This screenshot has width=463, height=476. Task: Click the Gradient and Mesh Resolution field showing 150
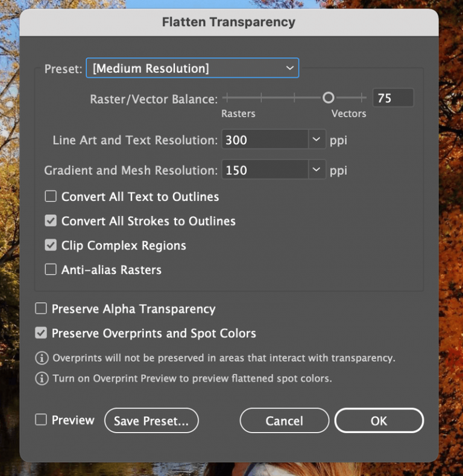265,170
